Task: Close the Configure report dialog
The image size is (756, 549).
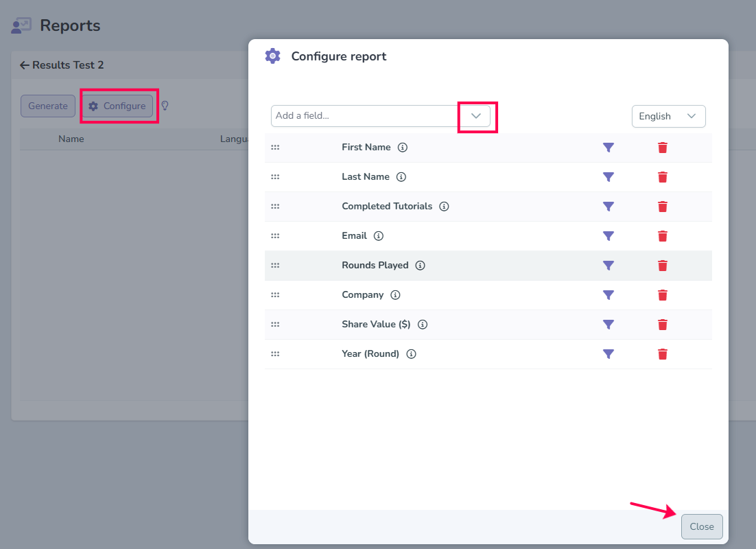Action: point(702,526)
